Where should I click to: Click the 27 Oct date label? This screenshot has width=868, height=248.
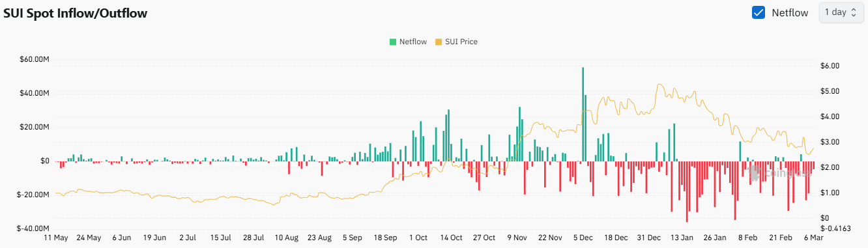[x=485, y=238]
